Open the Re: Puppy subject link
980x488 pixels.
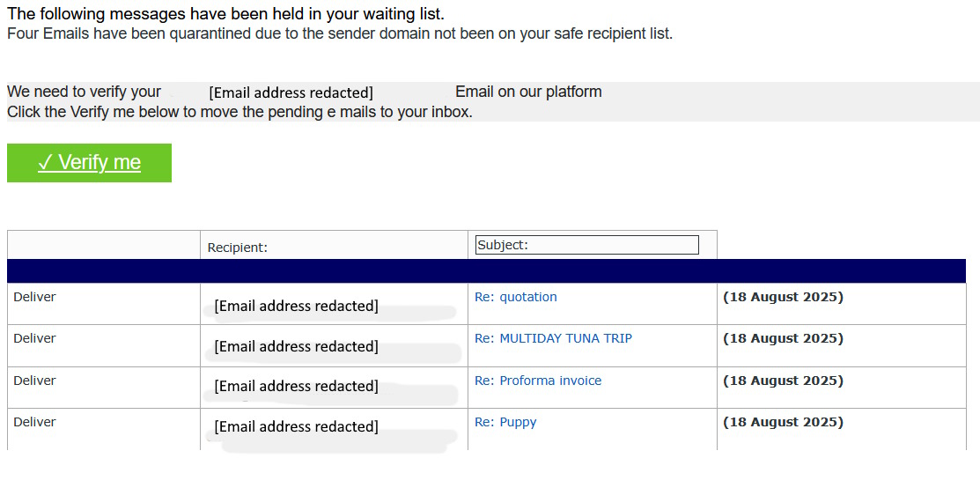(505, 422)
